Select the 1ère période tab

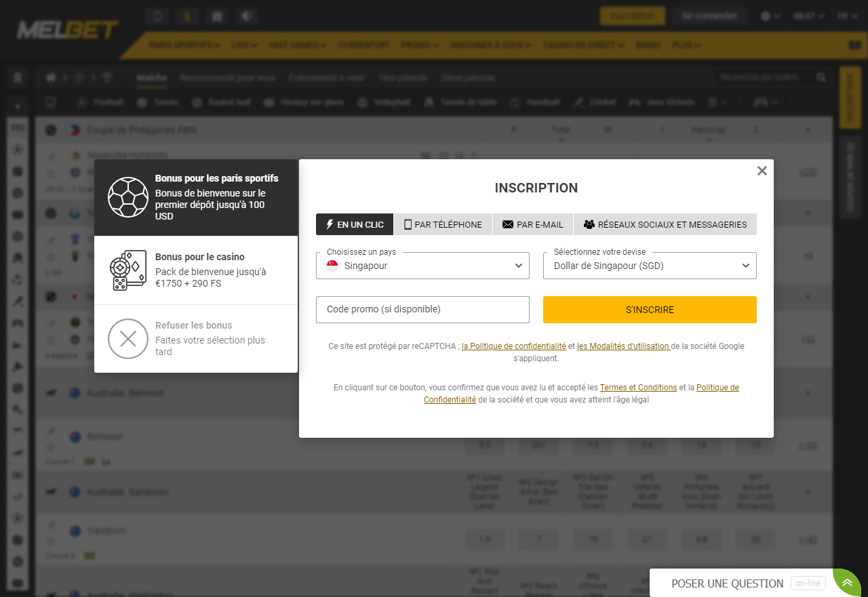point(403,78)
